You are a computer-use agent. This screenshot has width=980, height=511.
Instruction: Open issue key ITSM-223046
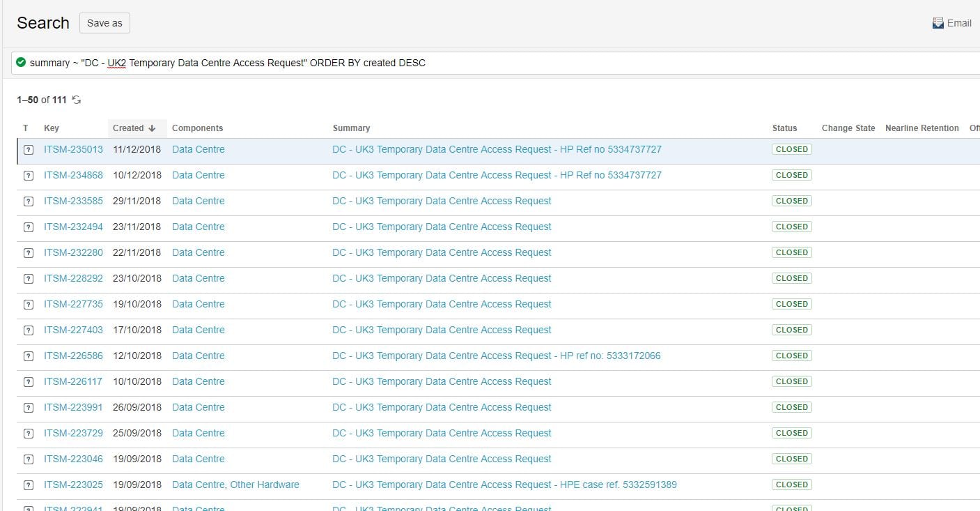pos(73,459)
